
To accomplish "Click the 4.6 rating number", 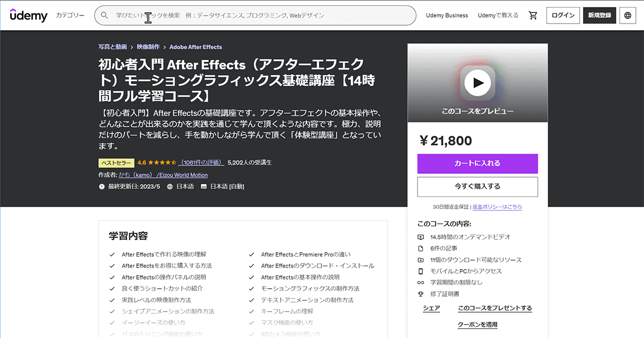I will point(142,162).
